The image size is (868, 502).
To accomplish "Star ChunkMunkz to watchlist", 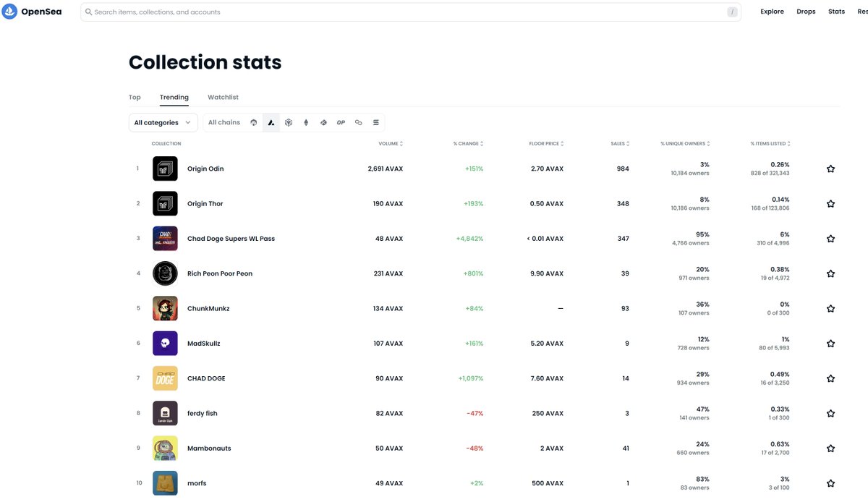I will click(x=830, y=308).
